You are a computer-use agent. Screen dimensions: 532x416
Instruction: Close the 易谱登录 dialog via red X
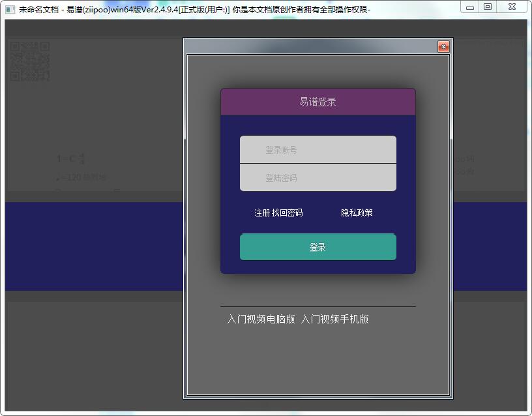pyautogui.click(x=443, y=46)
